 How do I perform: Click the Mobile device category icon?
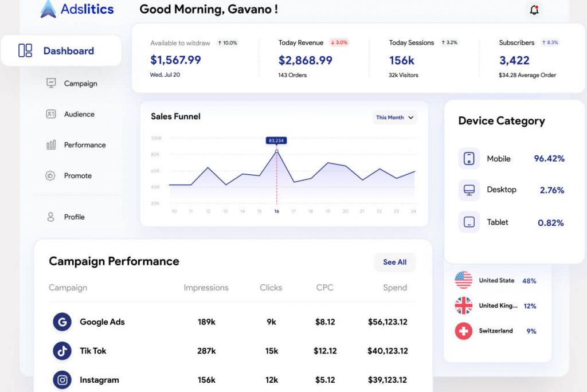(468, 159)
